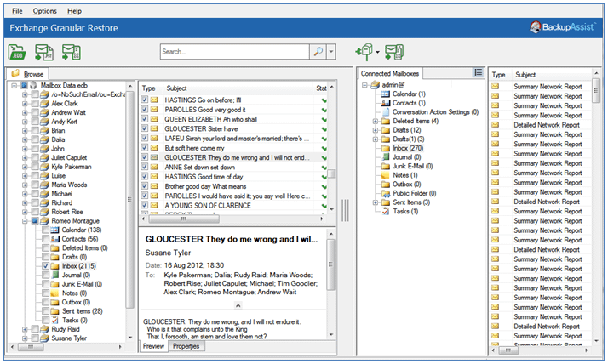Open the File menu
Viewport: 608px width, 364px height.
pos(17,11)
